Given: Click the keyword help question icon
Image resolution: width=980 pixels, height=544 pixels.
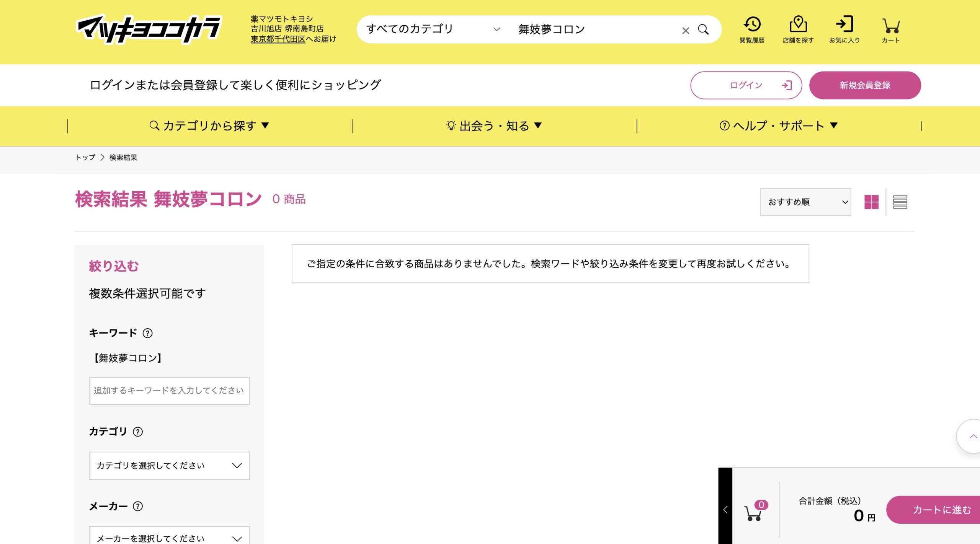Looking at the screenshot, I should point(147,333).
